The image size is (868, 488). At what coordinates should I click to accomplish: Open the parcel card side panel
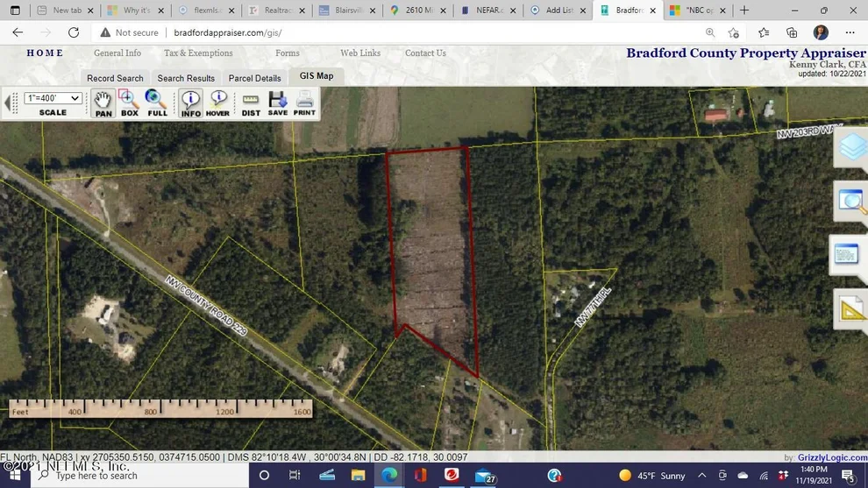coord(848,255)
